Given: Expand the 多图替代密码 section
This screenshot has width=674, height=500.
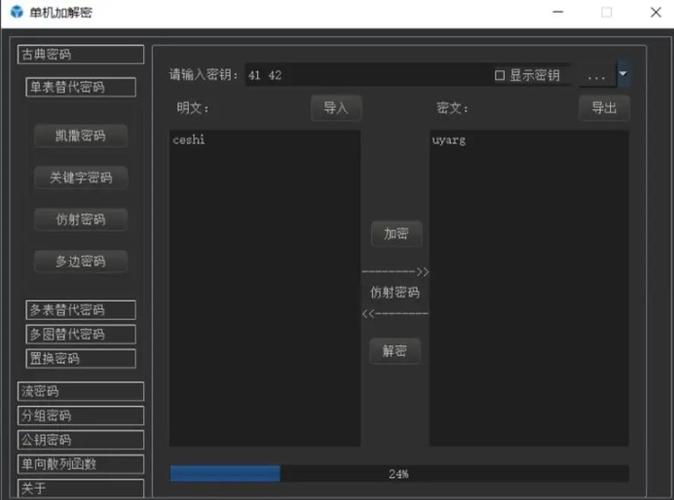Looking at the screenshot, I should click(81, 334).
